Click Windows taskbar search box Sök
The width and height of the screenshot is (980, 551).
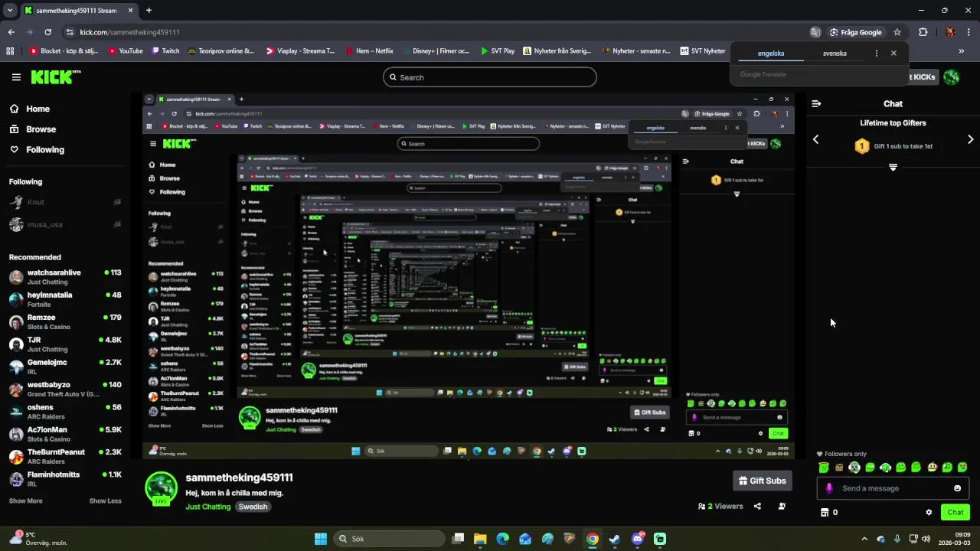[390, 539]
